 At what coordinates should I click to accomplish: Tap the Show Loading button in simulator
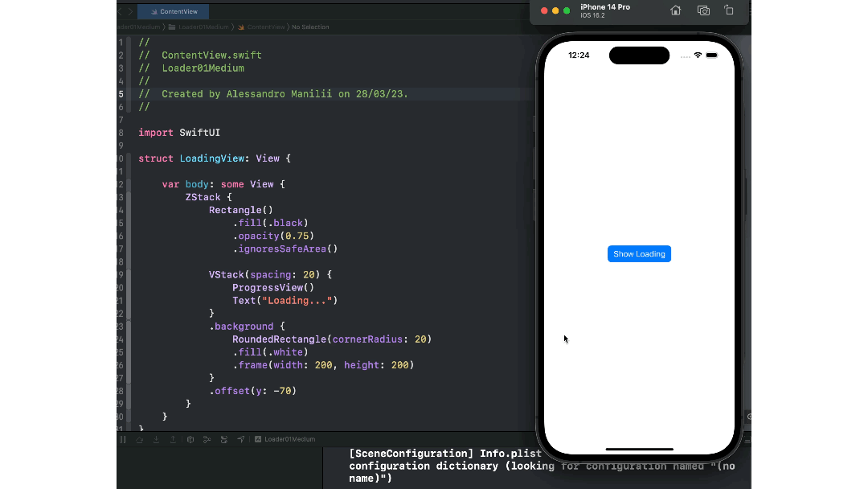click(x=639, y=253)
